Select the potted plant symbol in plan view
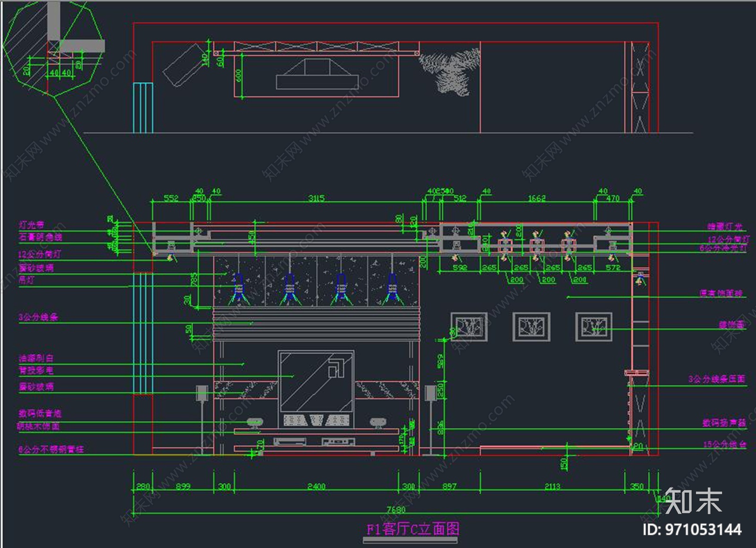Image resolution: width=756 pixels, height=548 pixels. 449,72
